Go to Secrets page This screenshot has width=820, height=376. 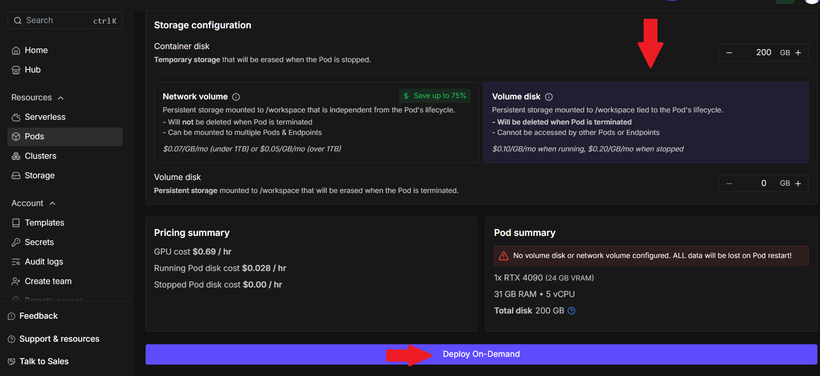pyautogui.click(x=65, y=243)
